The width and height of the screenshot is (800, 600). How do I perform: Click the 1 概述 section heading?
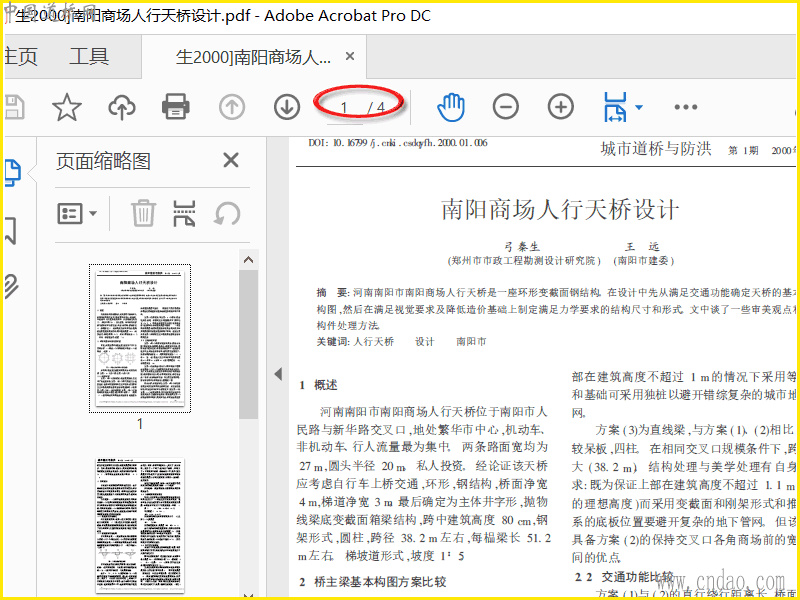[318, 385]
